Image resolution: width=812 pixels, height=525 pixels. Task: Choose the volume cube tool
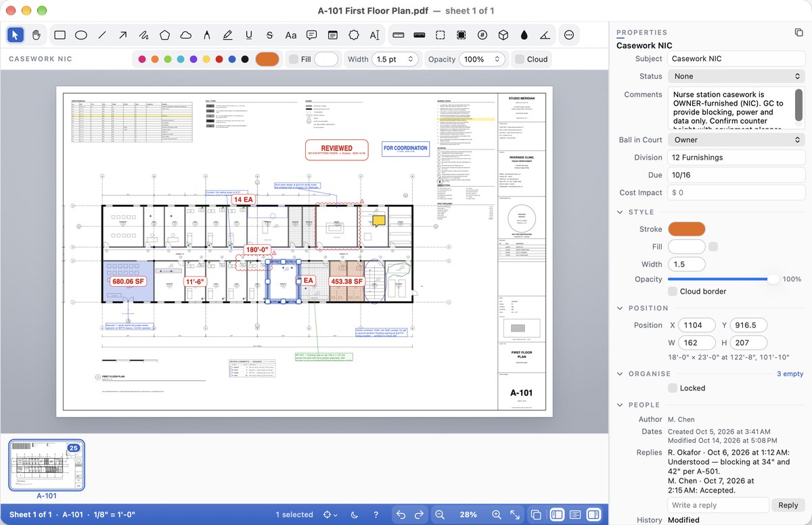coord(503,35)
